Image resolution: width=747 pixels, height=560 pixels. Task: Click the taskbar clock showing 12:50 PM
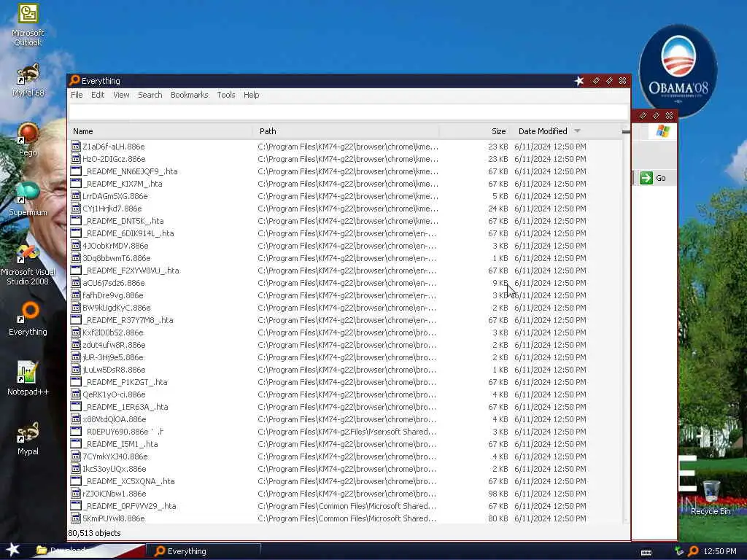click(720, 551)
